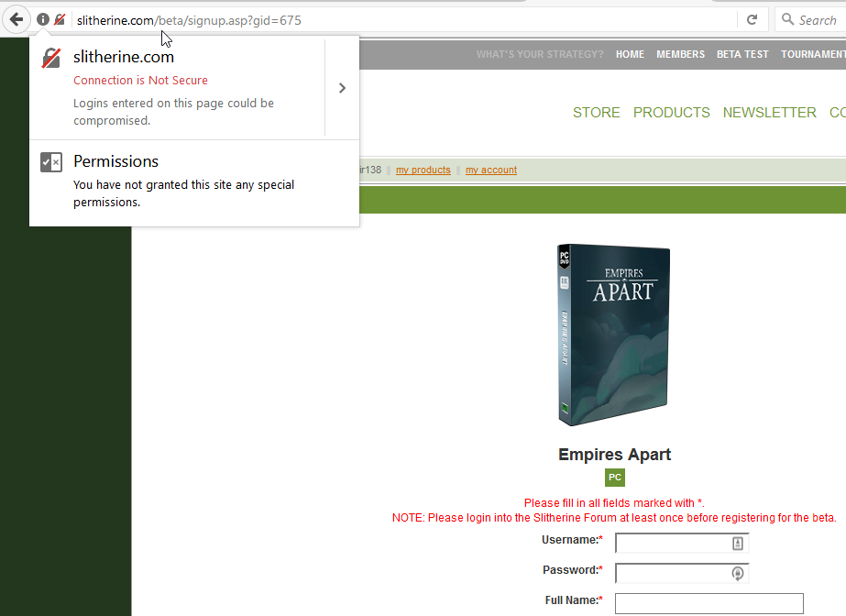Expand connection details with right chevron
The image size is (846, 616).
tap(342, 88)
